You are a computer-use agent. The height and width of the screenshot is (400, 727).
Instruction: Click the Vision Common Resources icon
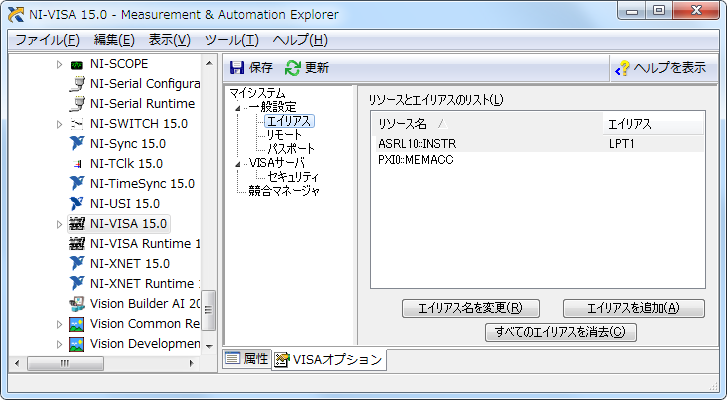77,324
